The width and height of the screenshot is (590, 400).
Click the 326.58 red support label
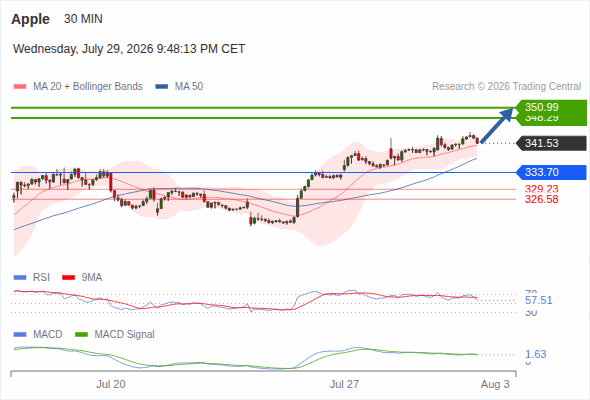[x=541, y=199]
